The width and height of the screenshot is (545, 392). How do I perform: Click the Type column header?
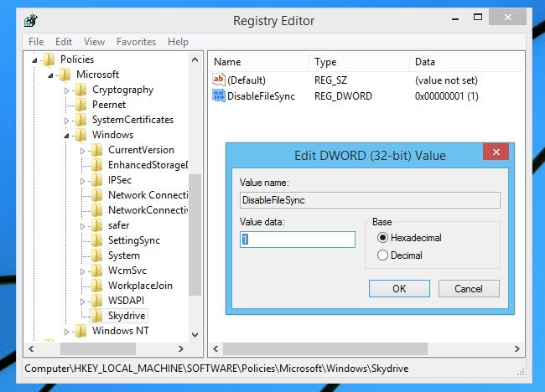(x=359, y=62)
